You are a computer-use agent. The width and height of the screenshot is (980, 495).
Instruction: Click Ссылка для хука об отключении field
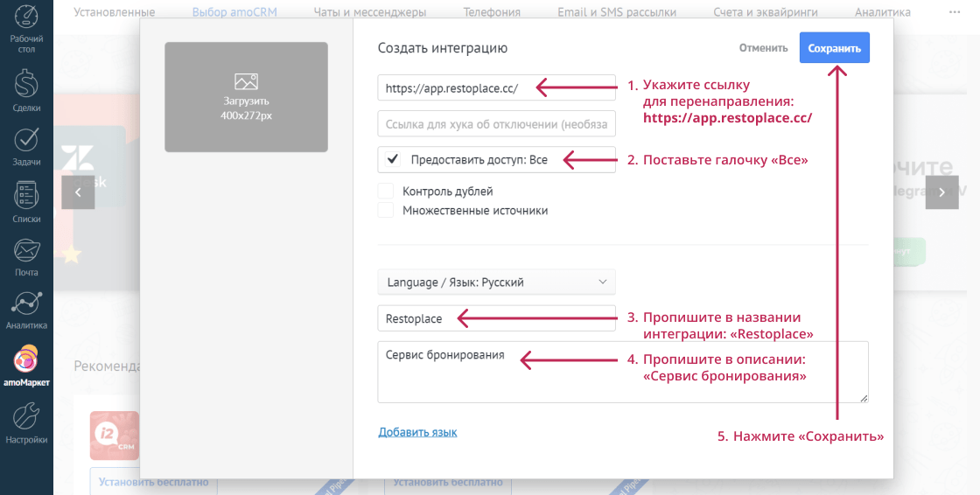click(497, 124)
